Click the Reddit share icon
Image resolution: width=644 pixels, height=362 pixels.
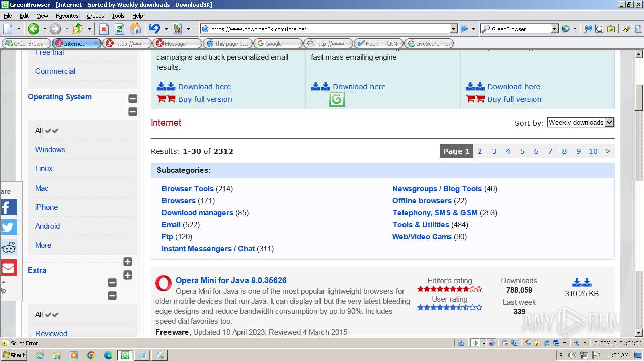pos(9,247)
